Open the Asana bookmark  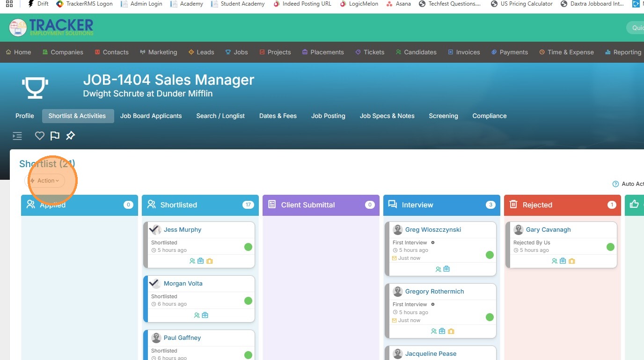(x=399, y=4)
